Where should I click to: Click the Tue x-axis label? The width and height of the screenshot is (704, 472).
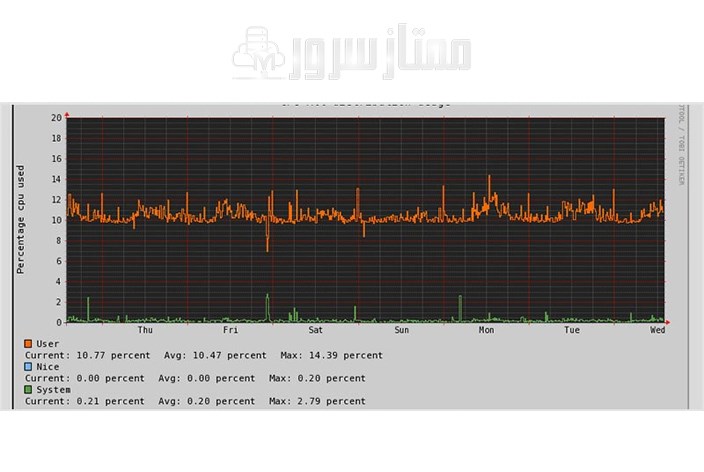pos(572,330)
